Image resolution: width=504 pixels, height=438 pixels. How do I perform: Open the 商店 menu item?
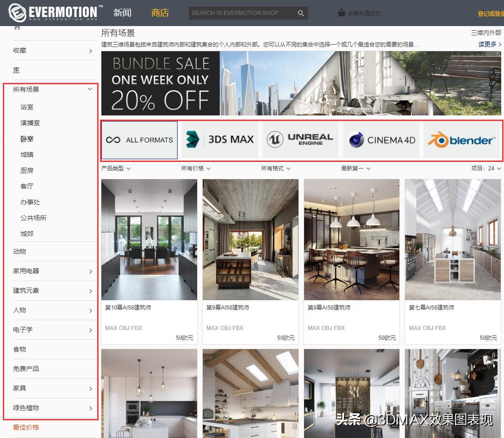tap(160, 13)
